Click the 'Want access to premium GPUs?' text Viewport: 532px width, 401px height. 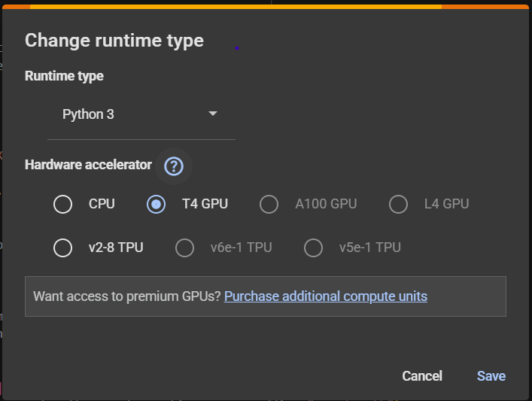[127, 296]
